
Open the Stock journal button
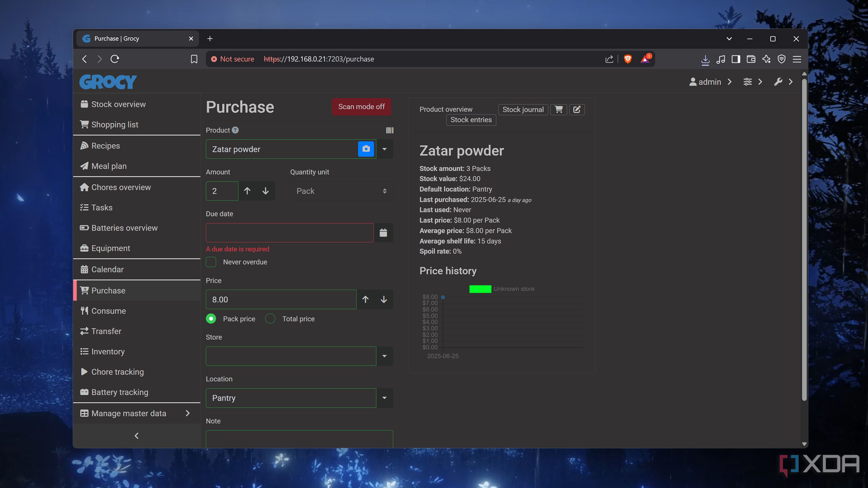tap(523, 109)
